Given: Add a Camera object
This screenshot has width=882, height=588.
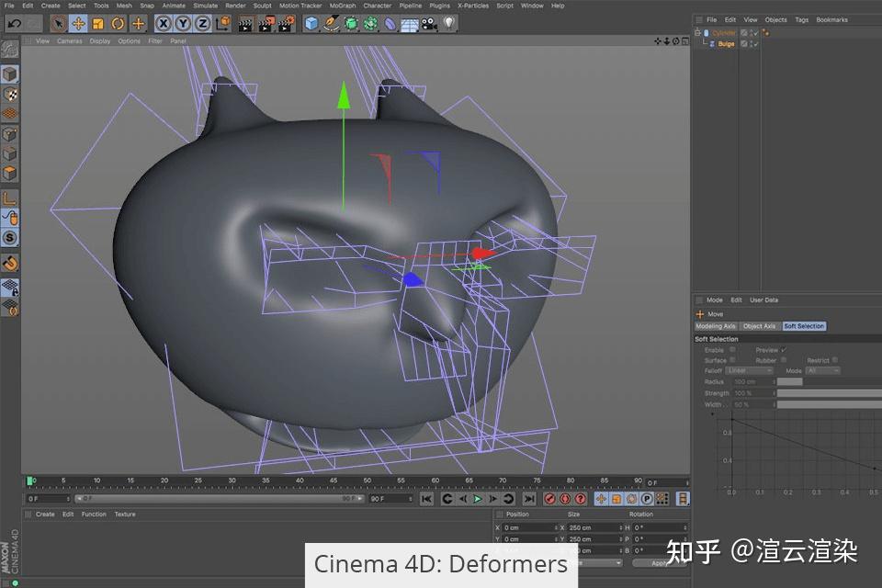Looking at the screenshot, I should pos(429,24).
